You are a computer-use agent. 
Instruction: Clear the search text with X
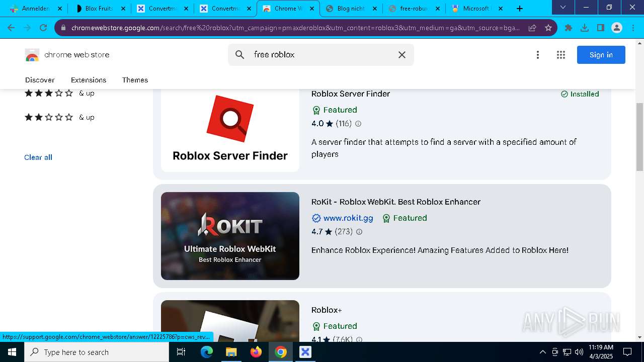point(402,55)
